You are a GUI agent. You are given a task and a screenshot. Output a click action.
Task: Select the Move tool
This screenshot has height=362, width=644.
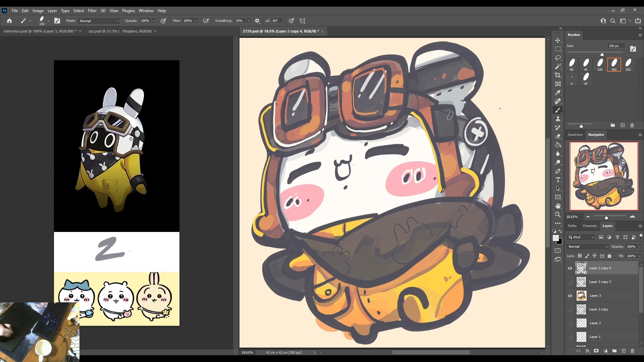click(x=558, y=40)
